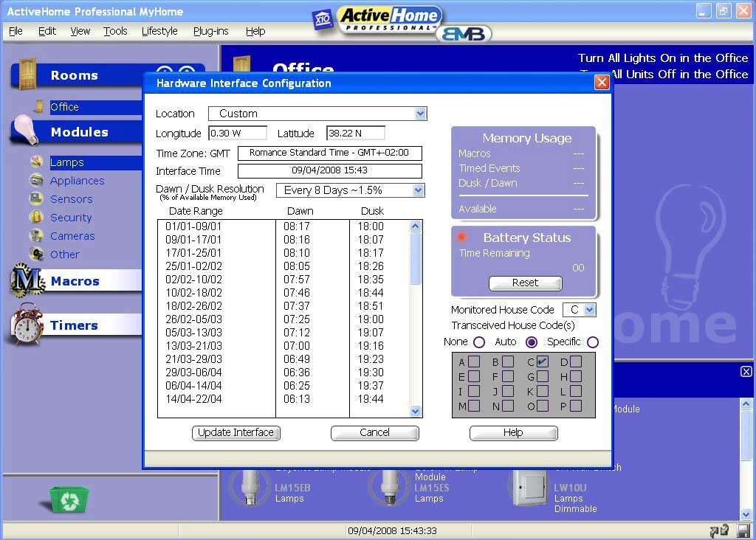Click the Appliances icon in sidebar
The height and width of the screenshot is (540, 756).
[35, 181]
